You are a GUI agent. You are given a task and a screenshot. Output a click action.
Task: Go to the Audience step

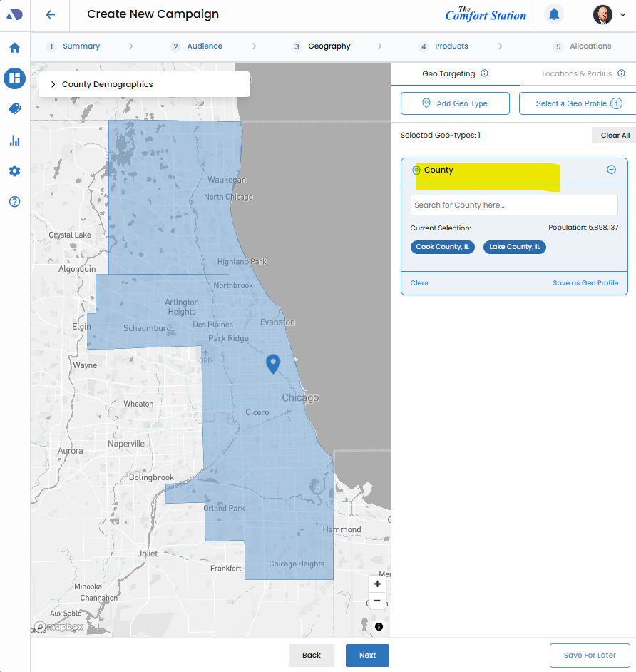pos(204,46)
